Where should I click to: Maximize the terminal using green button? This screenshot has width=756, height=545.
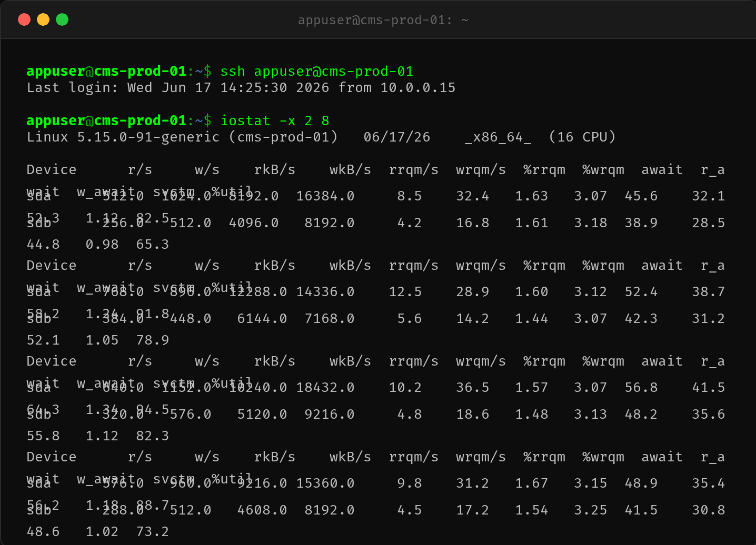pyautogui.click(x=62, y=19)
